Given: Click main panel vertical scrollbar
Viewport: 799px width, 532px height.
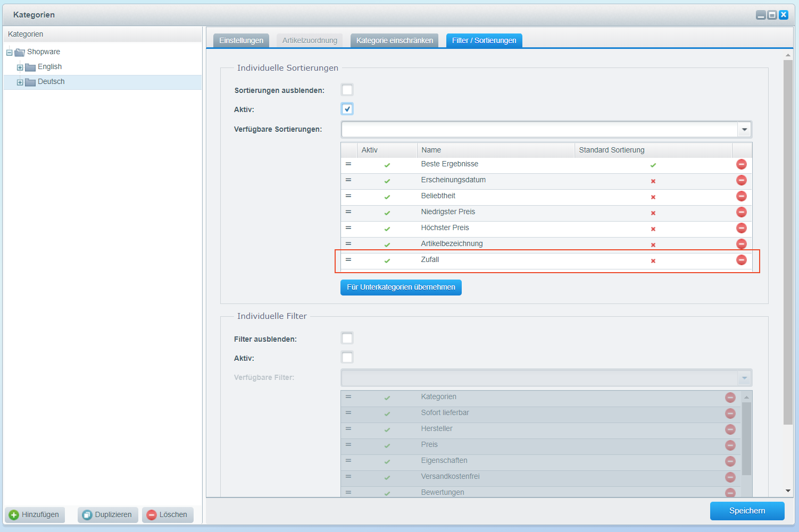Looking at the screenshot, I should pyautogui.click(x=788, y=242).
